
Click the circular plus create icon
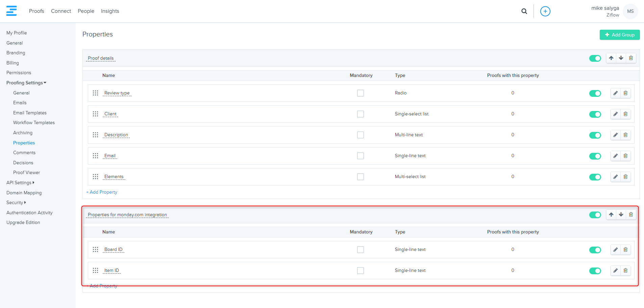[545, 11]
